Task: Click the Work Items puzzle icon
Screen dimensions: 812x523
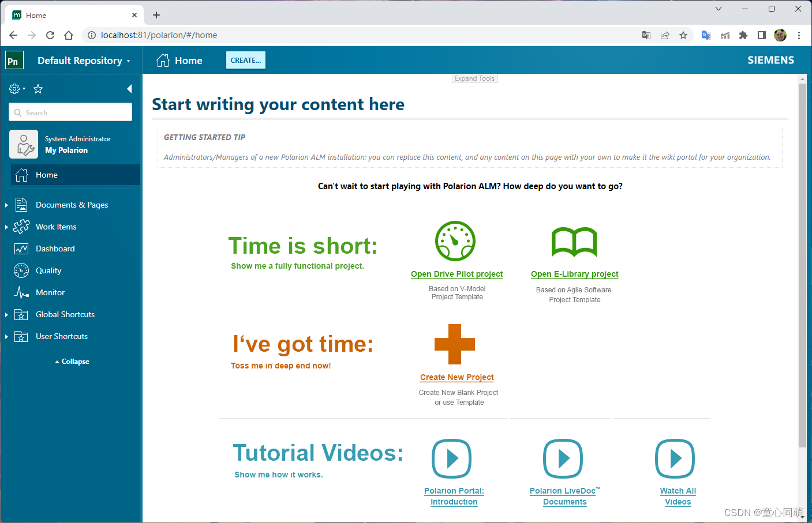Action: pos(21,227)
